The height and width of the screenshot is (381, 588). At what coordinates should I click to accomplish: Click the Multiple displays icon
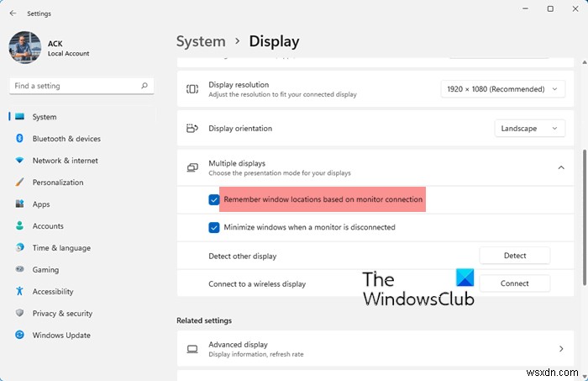coord(192,167)
